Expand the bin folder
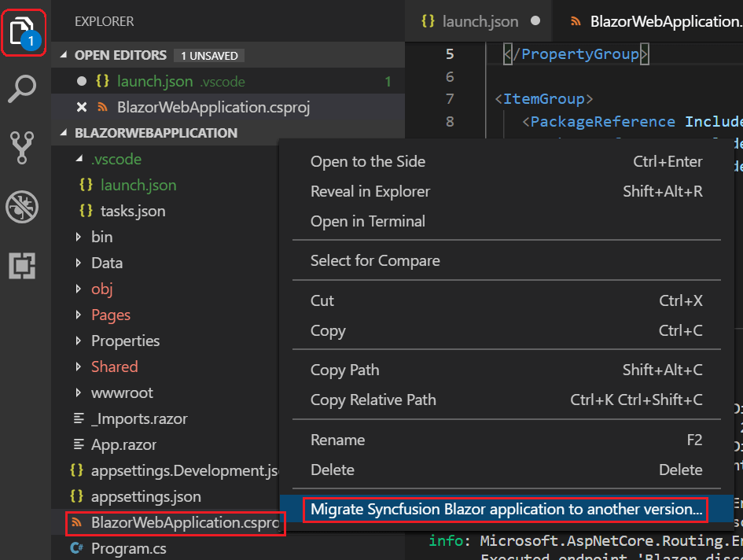743x560 pixels. [79, 237]
